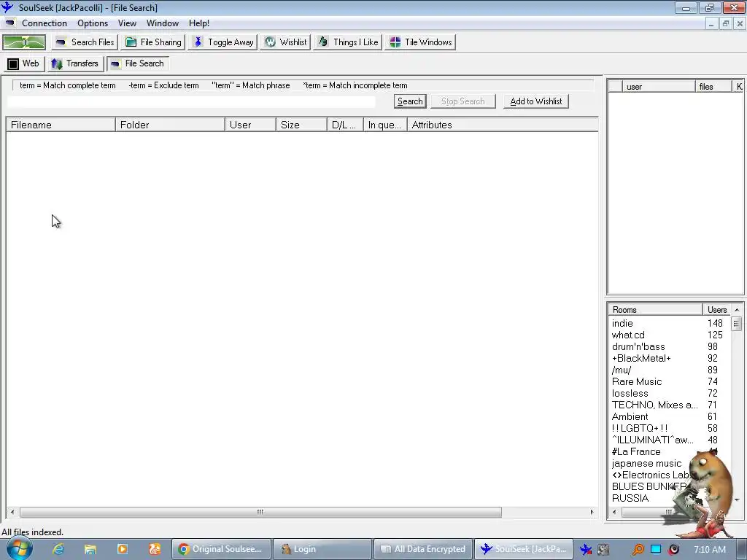Screen dimensions: 747x560
Task: Click the Tile Windows toolbar button
Action: pos(420,42)
